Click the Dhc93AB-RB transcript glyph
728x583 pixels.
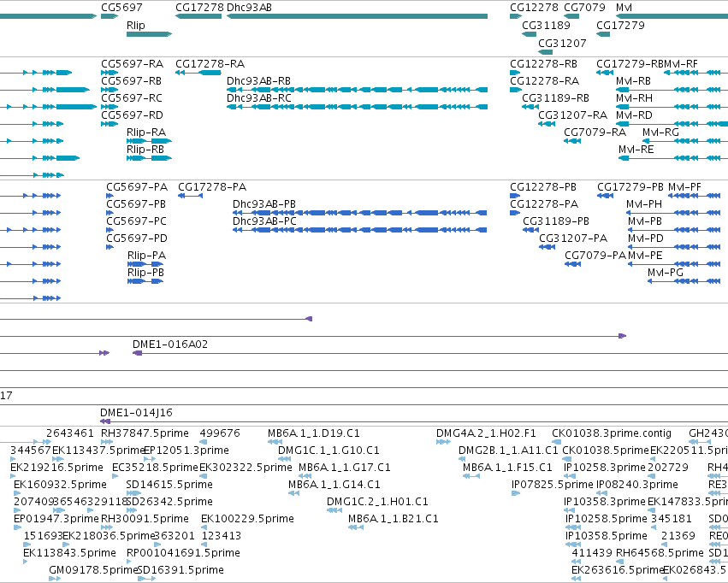[x=357, y=90]
